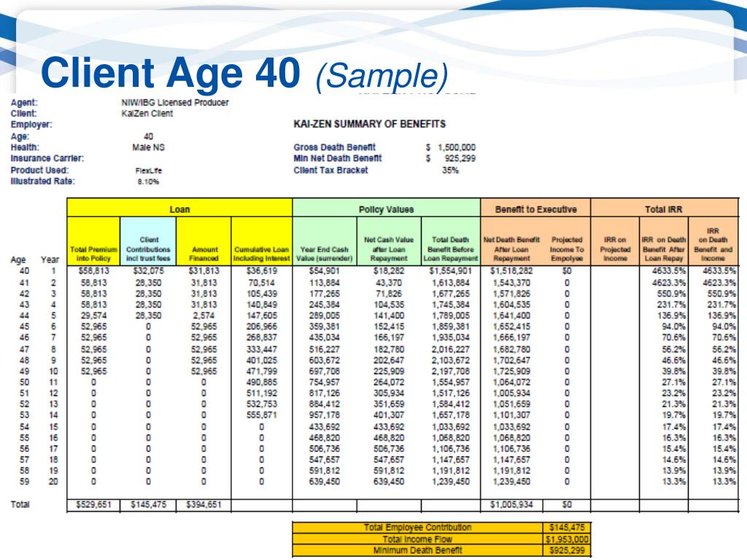Click the 'KaiZen Client' value
Image resolution: width=747 pixels, height=560 pixels.
(x=147, y=113)
